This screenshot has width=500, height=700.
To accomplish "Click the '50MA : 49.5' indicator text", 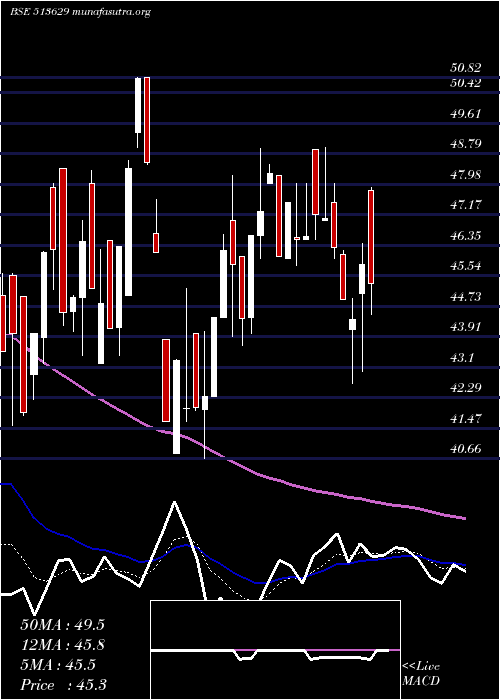I will coord(62,625).
